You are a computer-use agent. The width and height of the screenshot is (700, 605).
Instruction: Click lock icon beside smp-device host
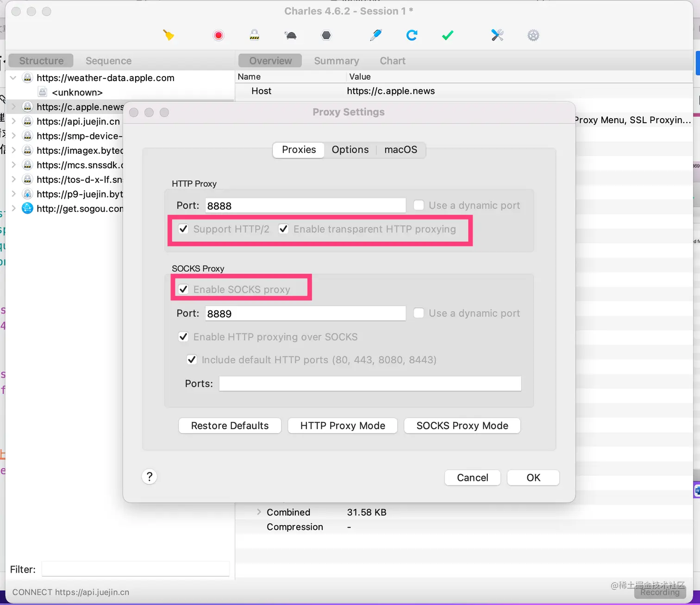coord(28,136)
